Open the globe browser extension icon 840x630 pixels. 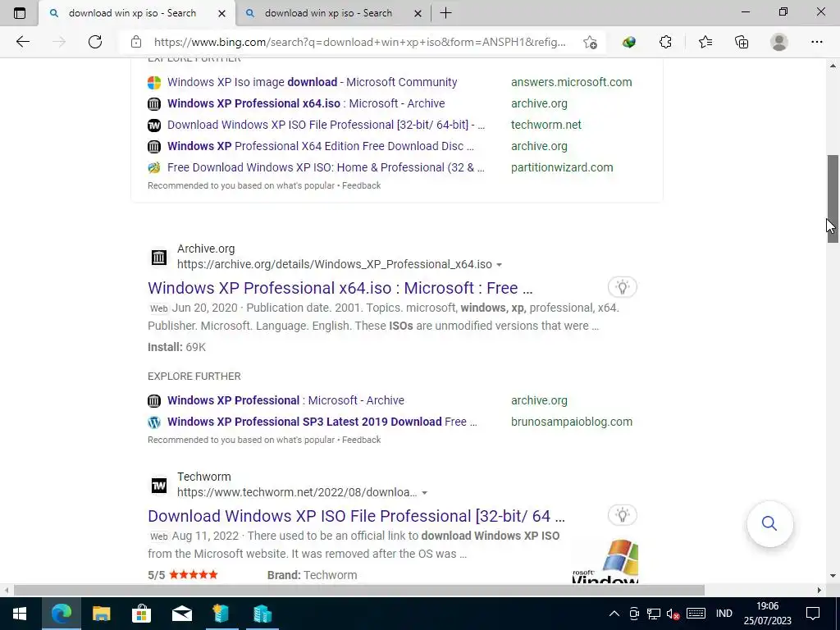[x=629, y=42]
